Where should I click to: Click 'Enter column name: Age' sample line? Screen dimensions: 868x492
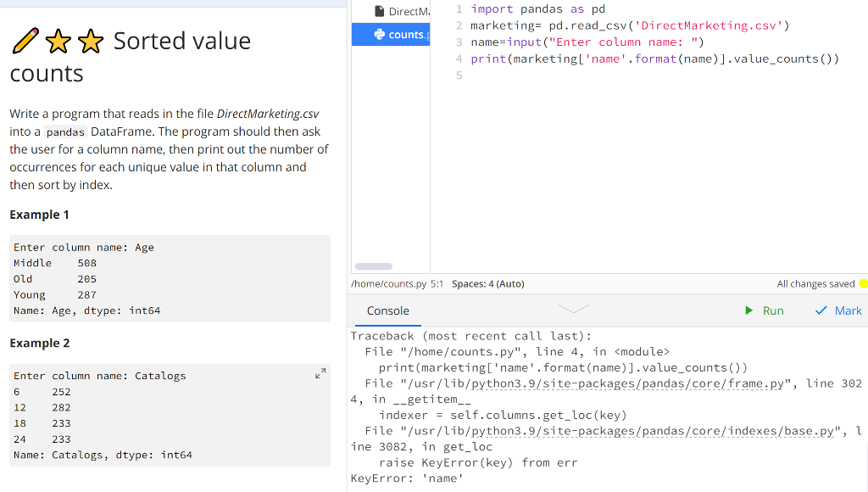point(84,247)
